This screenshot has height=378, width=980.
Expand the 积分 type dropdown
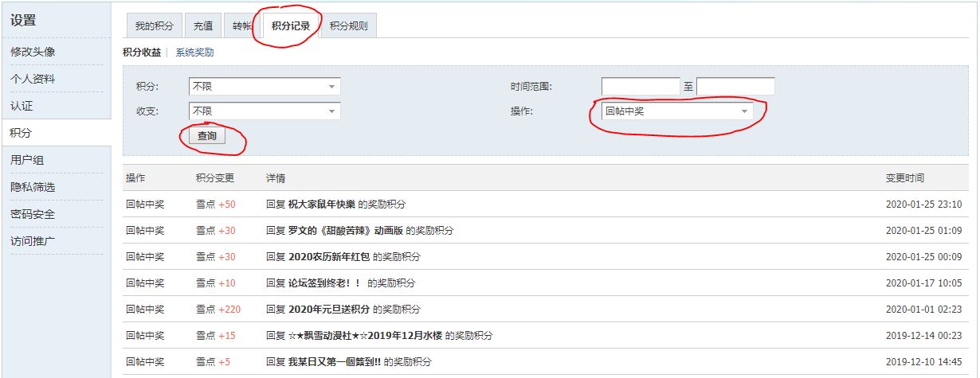click(264, 86)
